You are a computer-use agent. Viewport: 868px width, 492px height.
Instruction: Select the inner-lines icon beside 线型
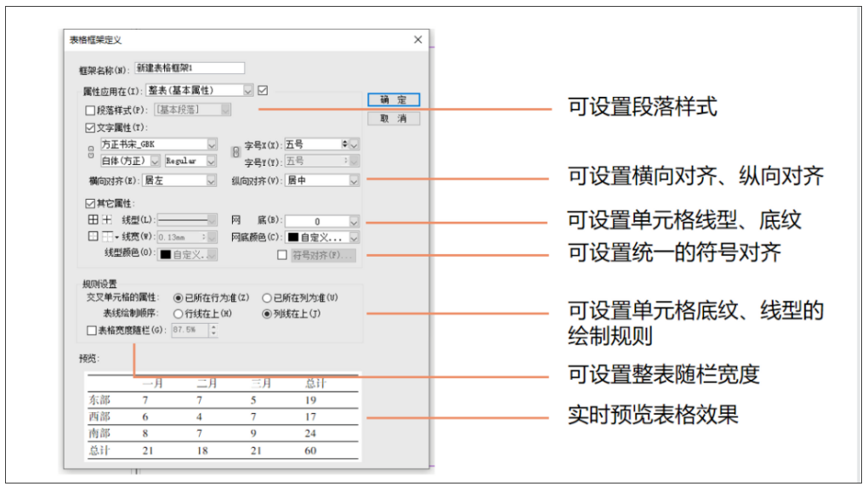tap(107, 221)
